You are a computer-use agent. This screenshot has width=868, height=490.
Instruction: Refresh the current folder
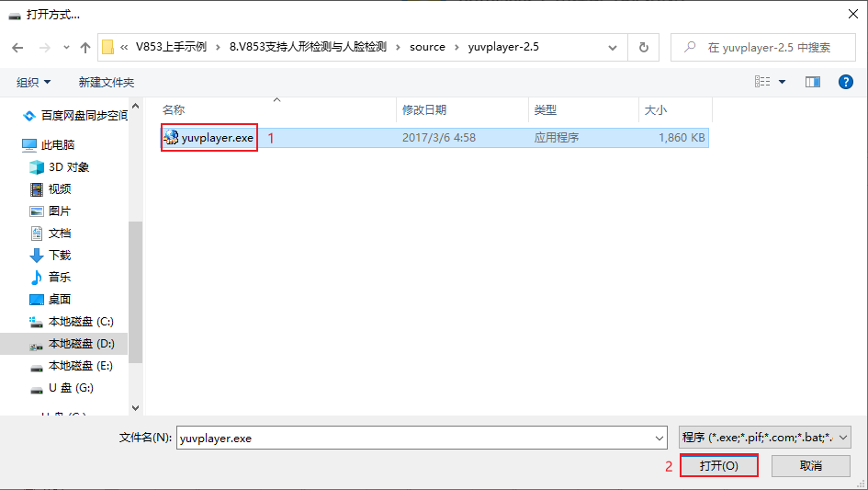coord(643,48)
